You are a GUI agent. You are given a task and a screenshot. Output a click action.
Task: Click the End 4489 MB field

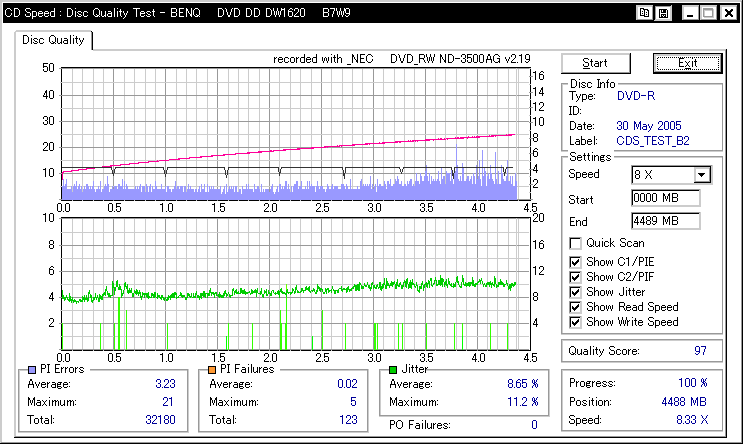pyautogui.click(x=666, y=221)
